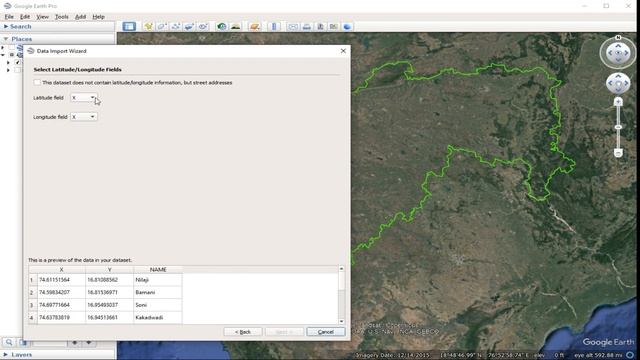Select the cell reading Bamani

coord(158,292)
